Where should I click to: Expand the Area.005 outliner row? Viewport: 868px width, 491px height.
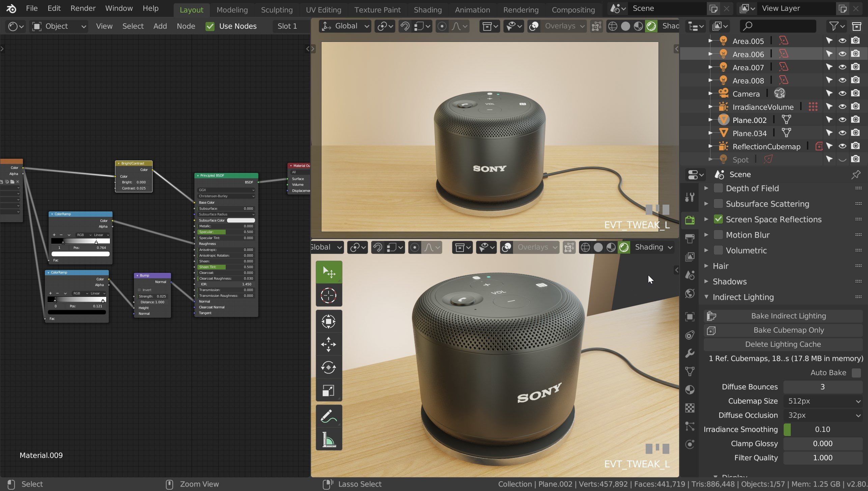[x=710, y=41]
